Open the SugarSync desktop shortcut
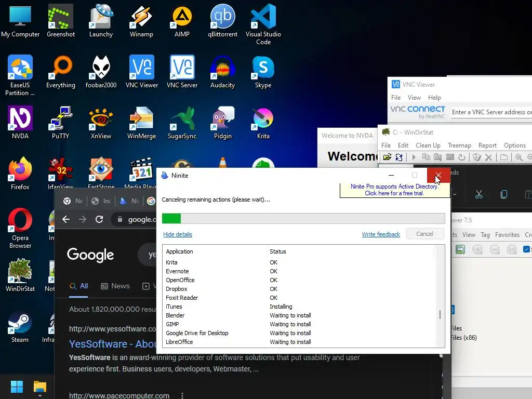The height and width of the screenshot is (399, 532). [x=182, y=123]
